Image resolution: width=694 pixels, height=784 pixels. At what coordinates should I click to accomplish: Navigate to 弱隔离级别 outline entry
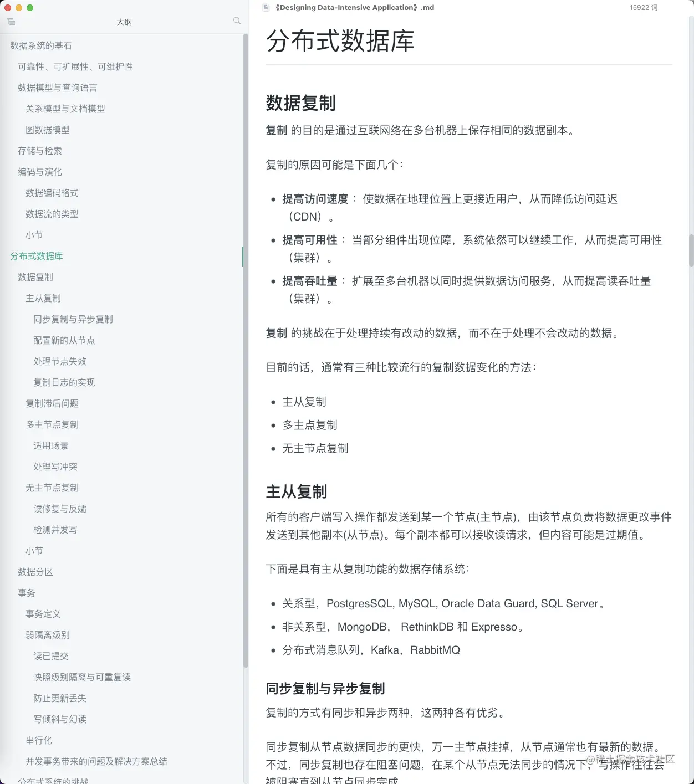(48, 635)
